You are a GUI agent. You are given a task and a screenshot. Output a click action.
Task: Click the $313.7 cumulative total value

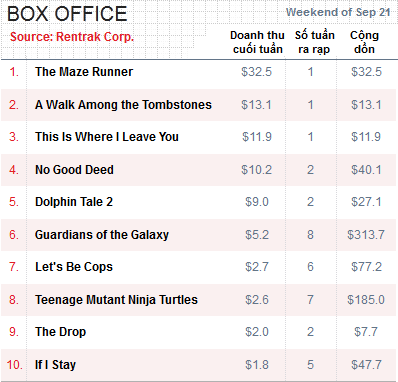pyautogui.click(x=366, y=235)
